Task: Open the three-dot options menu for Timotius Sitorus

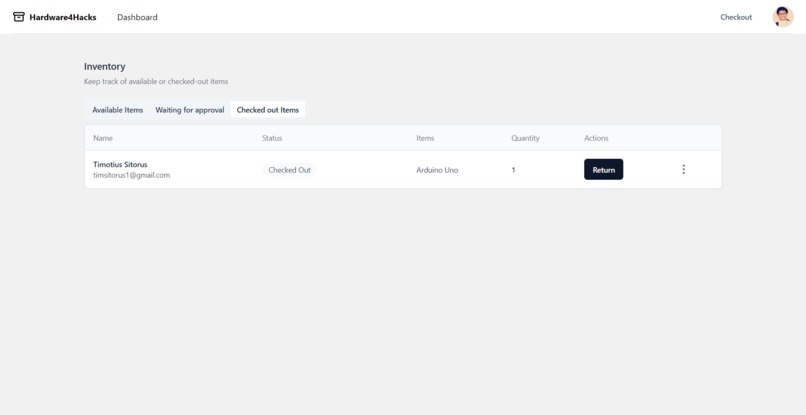Action: tap(683, 169)
